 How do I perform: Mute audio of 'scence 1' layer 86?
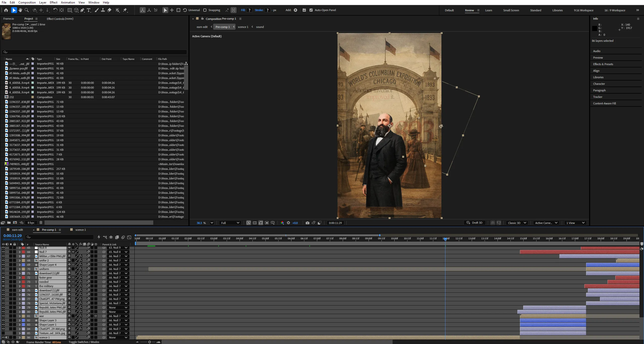tap(7, 337)
